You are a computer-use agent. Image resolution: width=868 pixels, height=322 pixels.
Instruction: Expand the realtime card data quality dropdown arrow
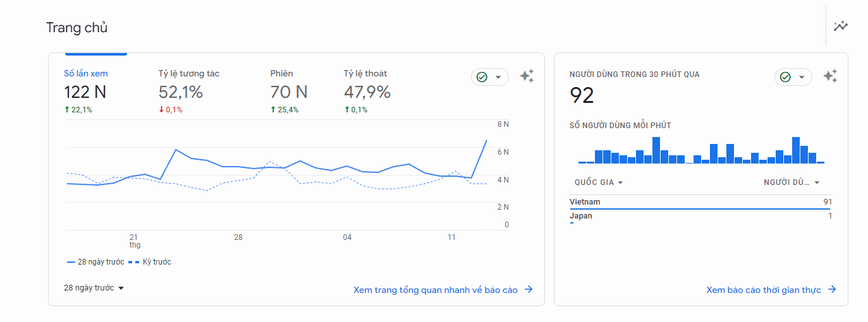tap(802, 77)
